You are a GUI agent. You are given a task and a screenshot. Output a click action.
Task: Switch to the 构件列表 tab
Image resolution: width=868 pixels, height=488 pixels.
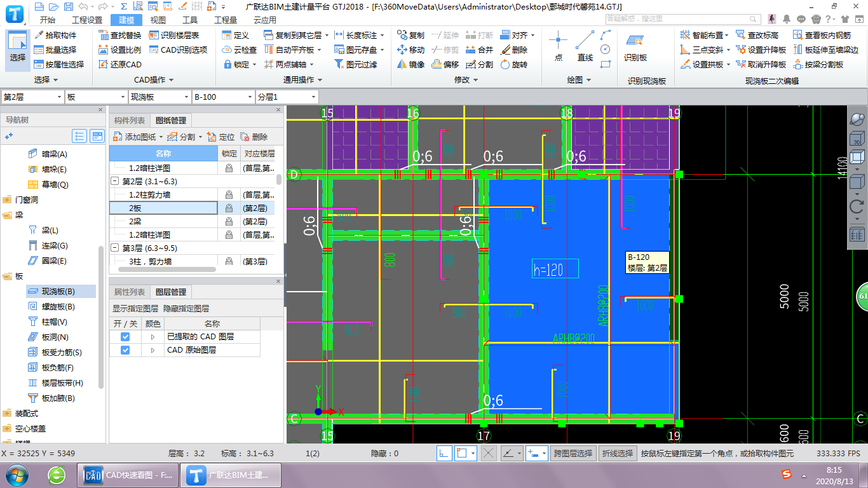[129, 121]
